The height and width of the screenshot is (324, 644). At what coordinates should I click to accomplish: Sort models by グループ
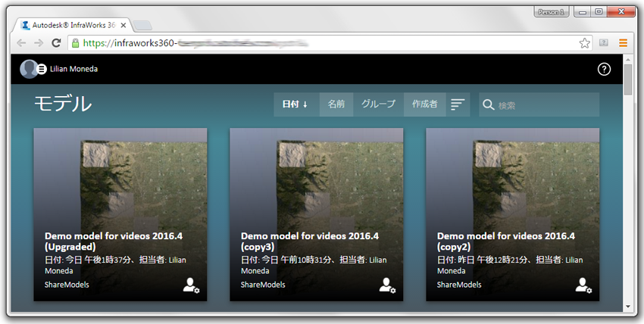[379, 104]
